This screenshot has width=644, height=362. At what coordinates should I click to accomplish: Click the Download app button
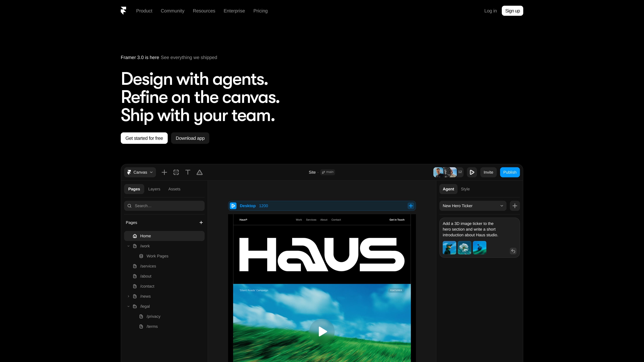tap(190, 138)
